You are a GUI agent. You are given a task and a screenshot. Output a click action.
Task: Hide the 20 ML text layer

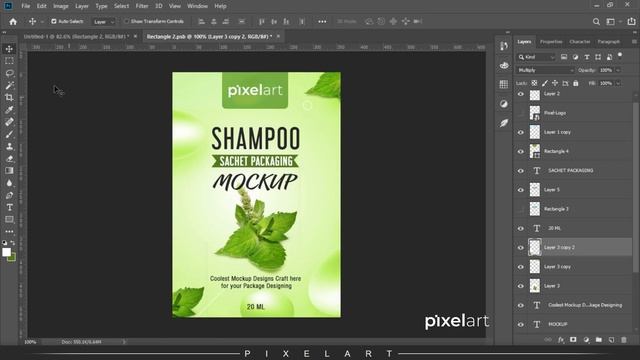520,229
